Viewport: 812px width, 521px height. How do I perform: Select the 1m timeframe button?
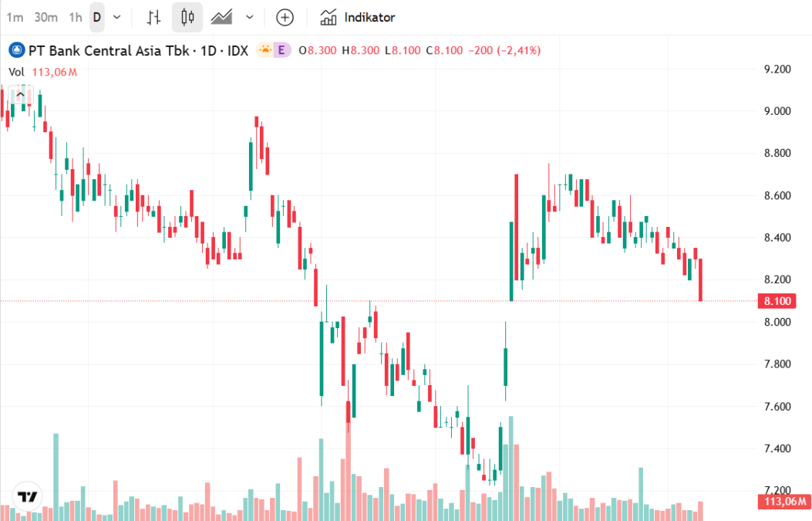pos(15,16)
